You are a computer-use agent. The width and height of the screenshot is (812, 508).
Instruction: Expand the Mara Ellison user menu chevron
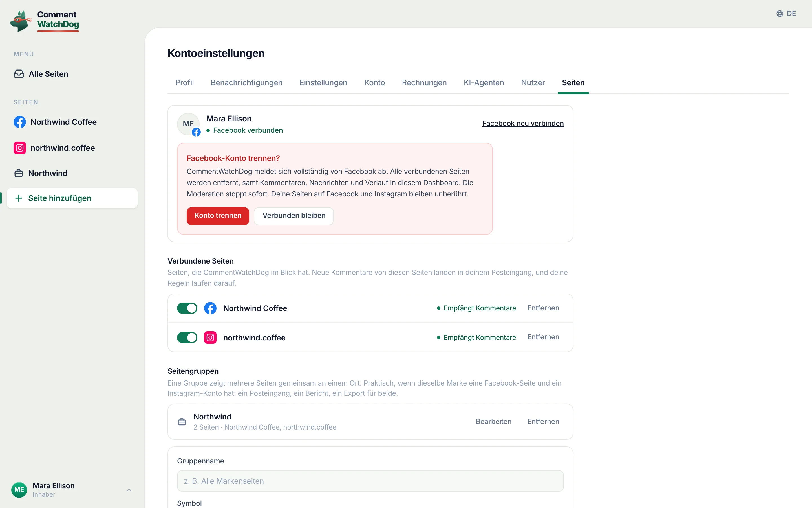click(x=129, y=490)
